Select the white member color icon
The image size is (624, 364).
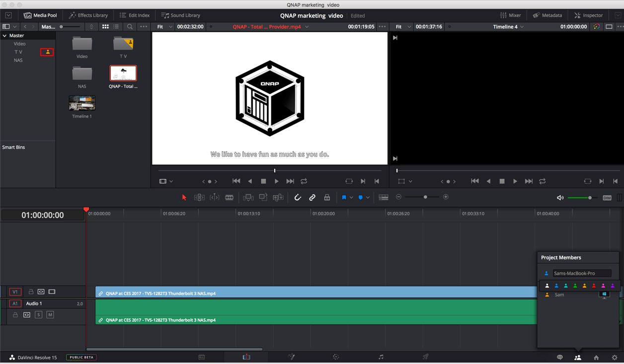click(x=547, y=286)
